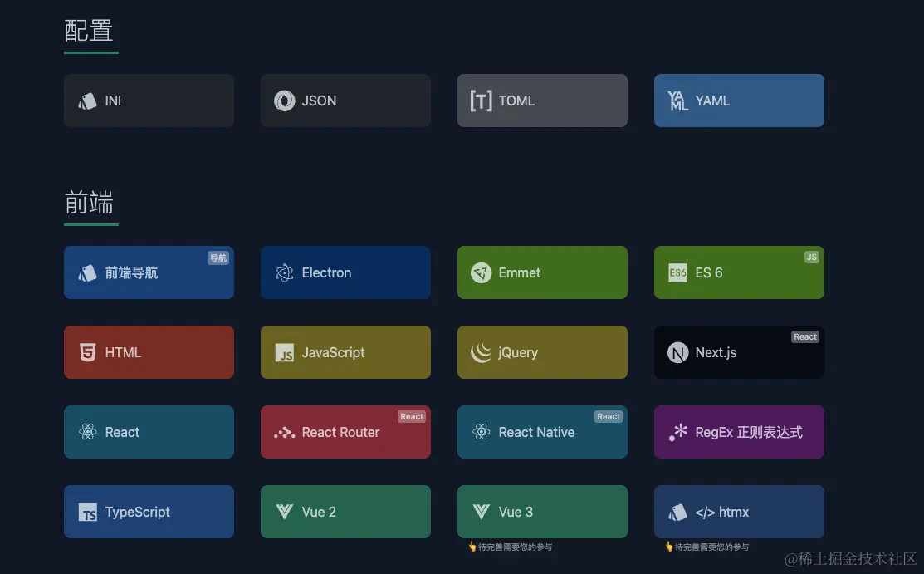Click the HTML5 shield icon
Screen dimensions: 924x574
88,352
